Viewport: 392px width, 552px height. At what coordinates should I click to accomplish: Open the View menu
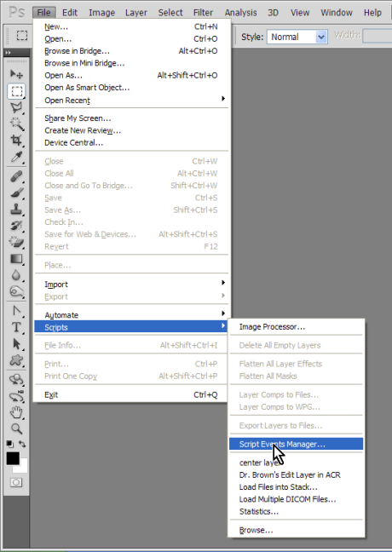300,13
